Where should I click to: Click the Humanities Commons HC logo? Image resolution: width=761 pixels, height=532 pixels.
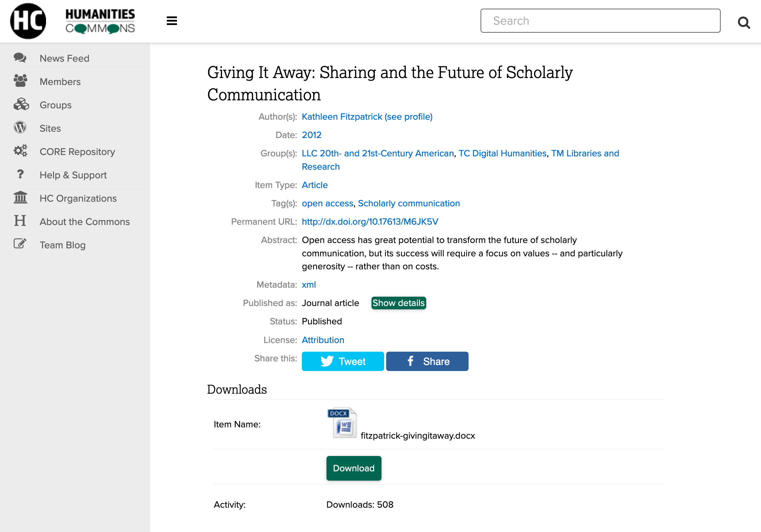[x=28, y=20]
